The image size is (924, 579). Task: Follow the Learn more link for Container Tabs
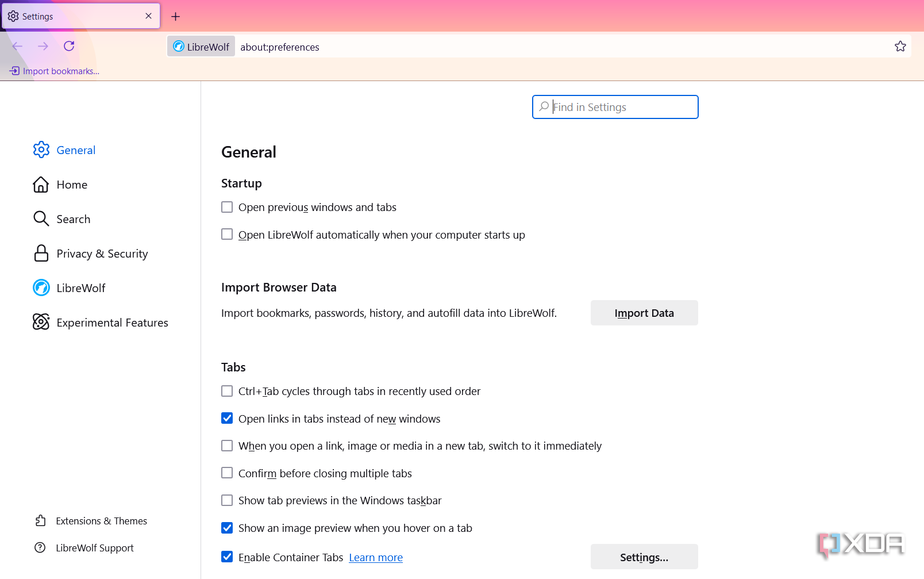pyautogui.click(x=376, y=557)
